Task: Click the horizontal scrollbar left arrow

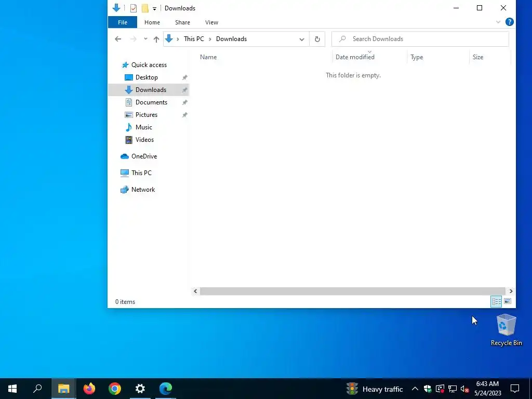Action: pos(195,291)
